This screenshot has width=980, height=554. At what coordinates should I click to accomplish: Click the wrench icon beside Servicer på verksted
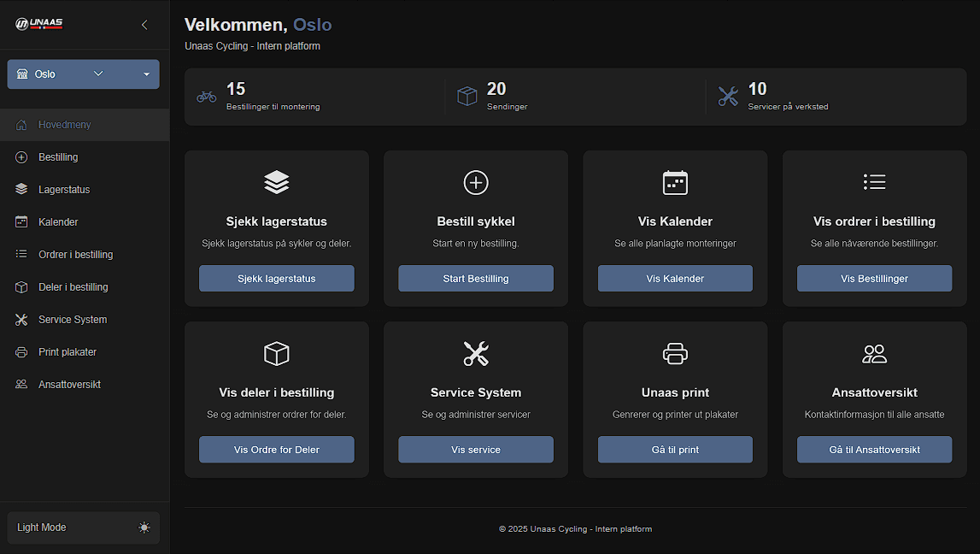727,97
